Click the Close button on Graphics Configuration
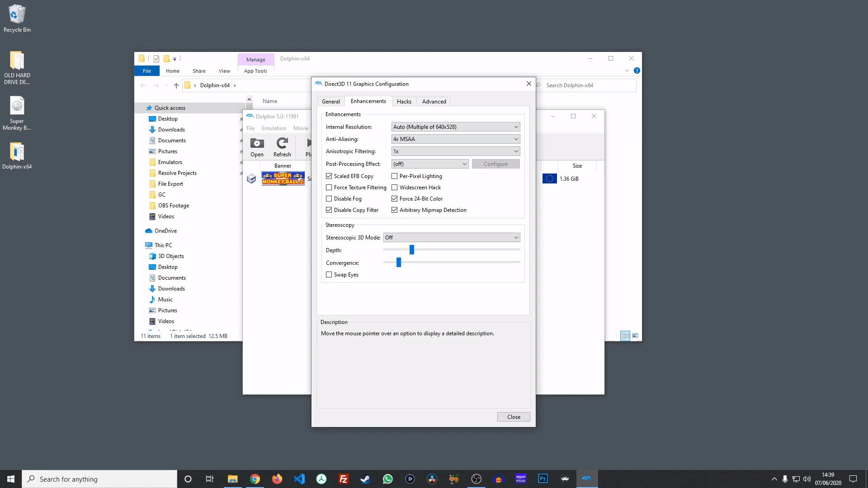This screenshot has width=868, height=488. 513,417
